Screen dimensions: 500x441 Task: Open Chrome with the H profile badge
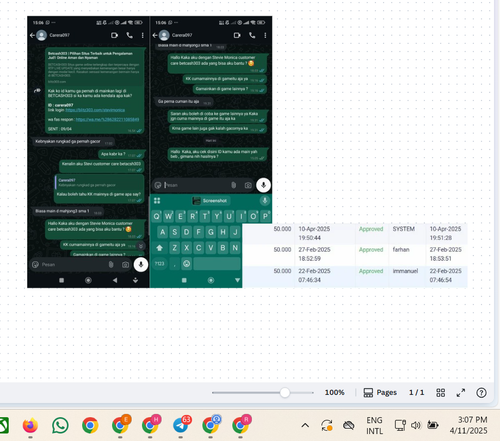151,424
